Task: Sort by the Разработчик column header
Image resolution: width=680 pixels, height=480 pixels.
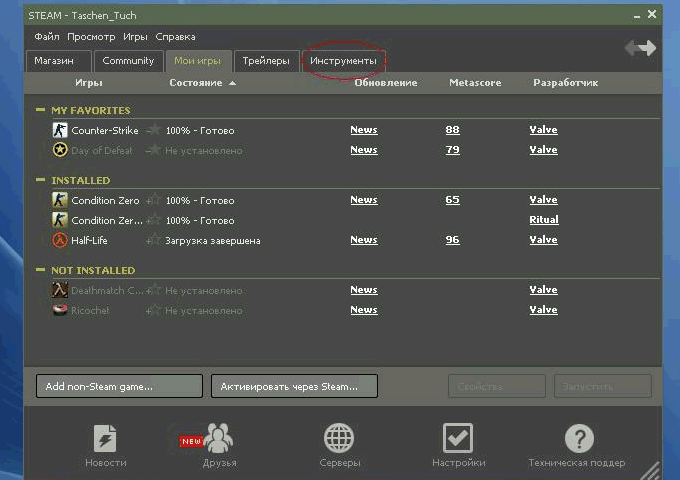Action: [566, 82]
